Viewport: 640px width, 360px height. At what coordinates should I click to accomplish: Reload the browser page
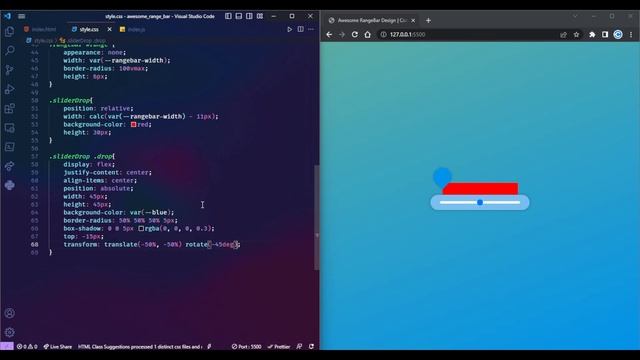[x=355, y=35]
